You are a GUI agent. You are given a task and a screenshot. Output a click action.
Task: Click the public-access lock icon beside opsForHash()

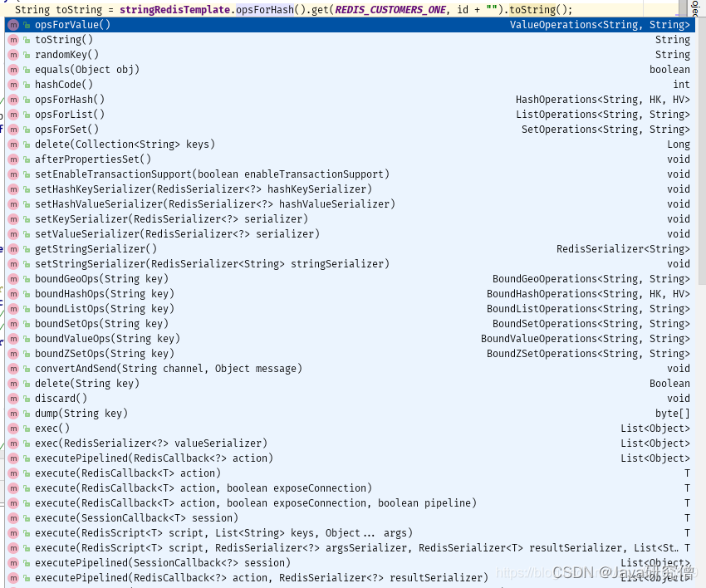(27, 100)
